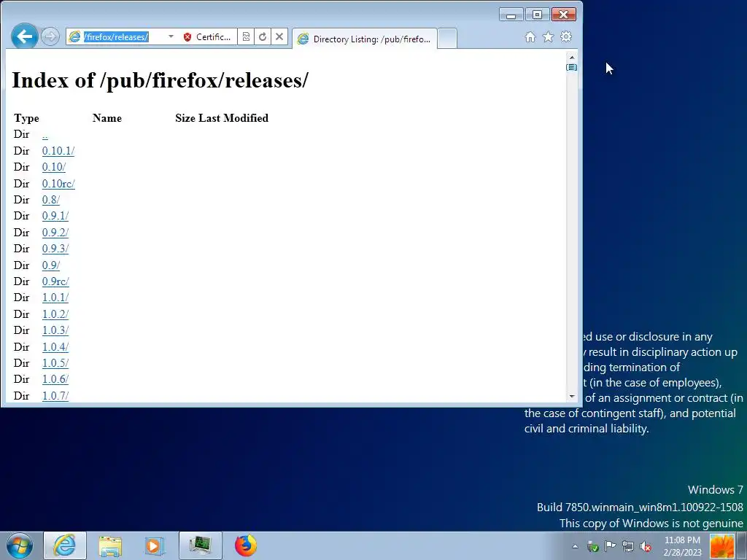Close the Internet Explorer window
Screen dimensions: 747x560
(x=564, y=15)
